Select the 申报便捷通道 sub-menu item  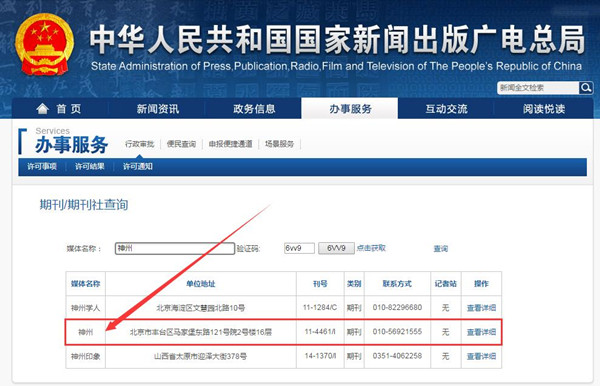[x=230, y=144]
